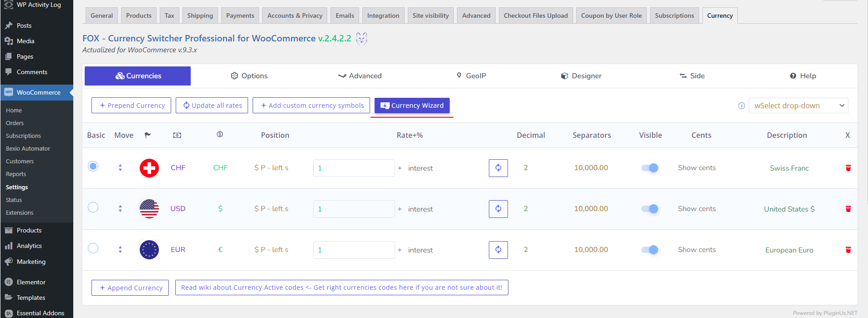Toggle visibility switch for CHF
The height and width of the screenshot is (318, 868).
click(x=650, y=168)
